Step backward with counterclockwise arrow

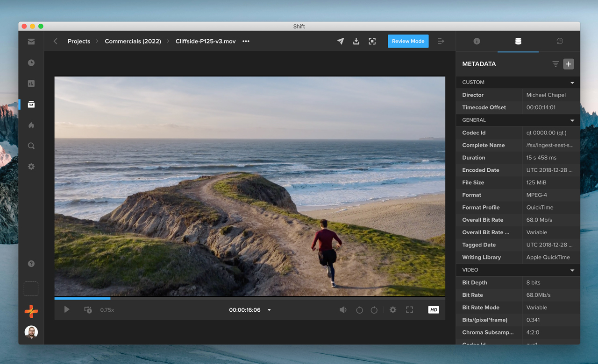359,310
